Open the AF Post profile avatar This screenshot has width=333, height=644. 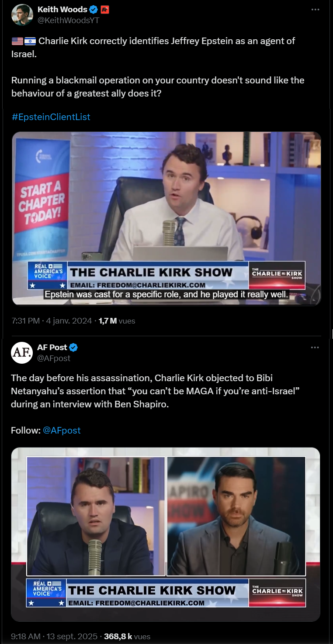tap(22, 353)
